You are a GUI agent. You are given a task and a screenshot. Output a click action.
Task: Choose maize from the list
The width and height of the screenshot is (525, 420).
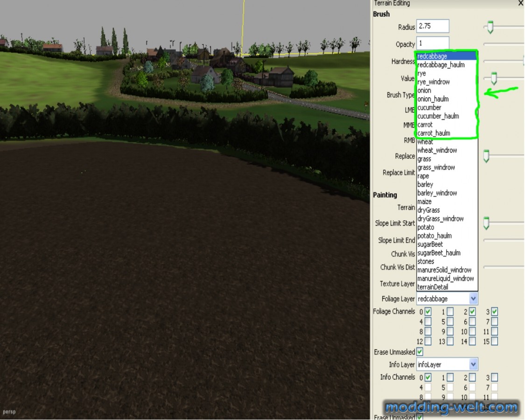[447, 202]
